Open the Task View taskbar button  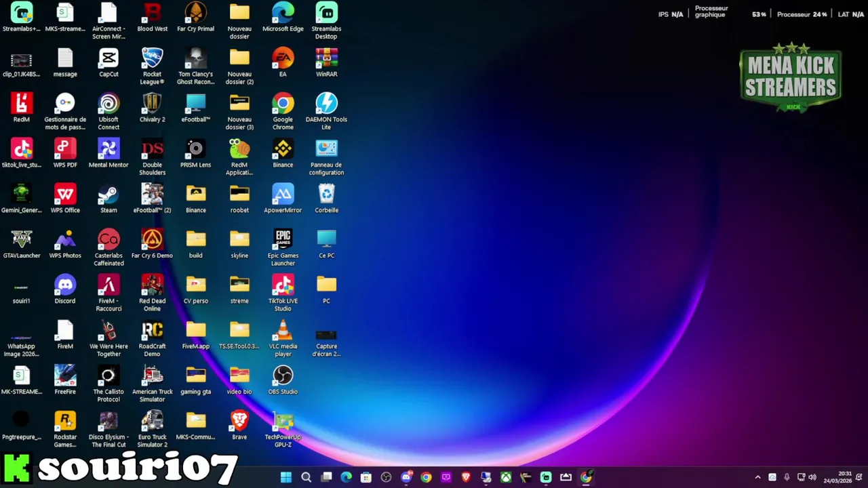[326, 477]
